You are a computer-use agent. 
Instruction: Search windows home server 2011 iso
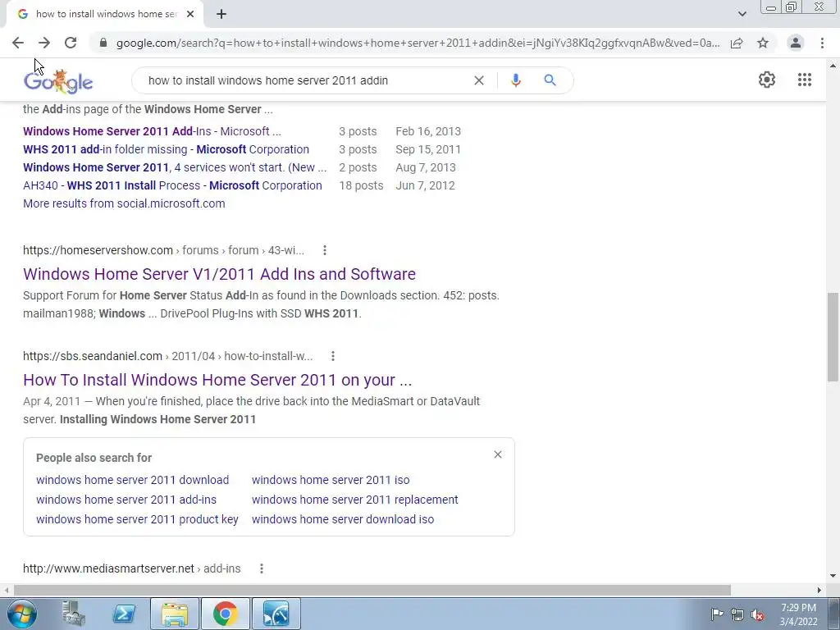click(x=331, y=480)
